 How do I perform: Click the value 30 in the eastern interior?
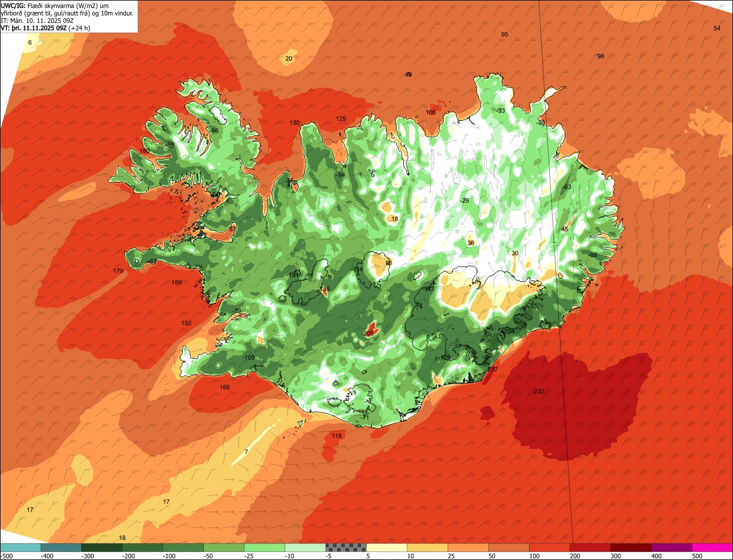515,253
